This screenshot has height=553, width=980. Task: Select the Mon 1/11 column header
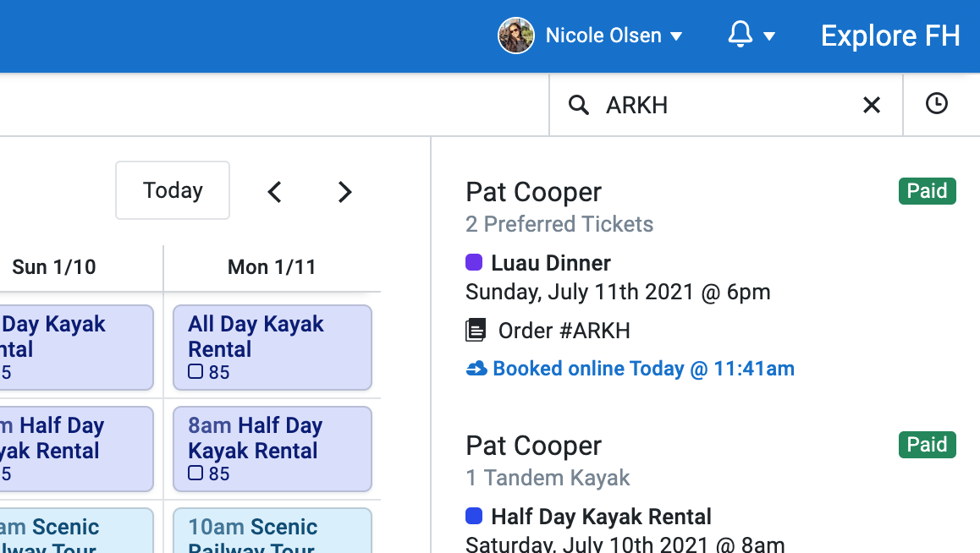coord(272,267)
